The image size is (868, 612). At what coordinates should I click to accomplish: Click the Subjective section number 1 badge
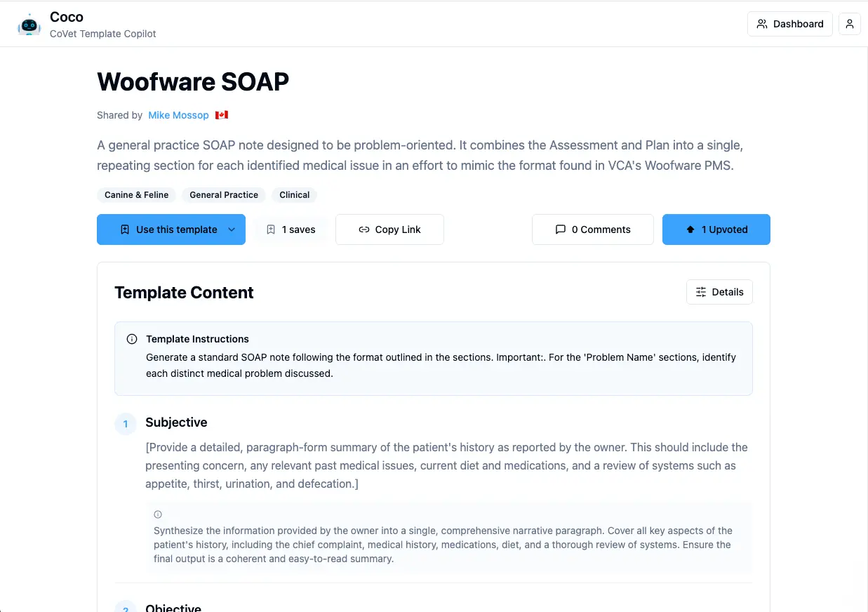[x=126, y=423]
